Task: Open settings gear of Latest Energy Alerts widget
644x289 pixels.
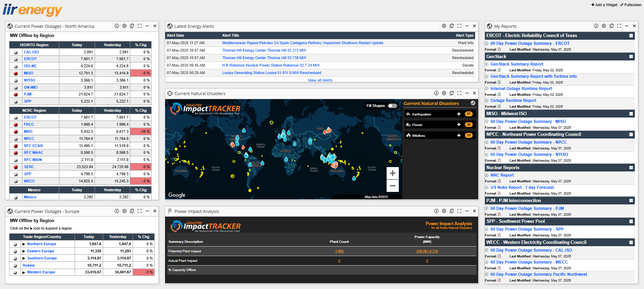Action: point(444,26)
